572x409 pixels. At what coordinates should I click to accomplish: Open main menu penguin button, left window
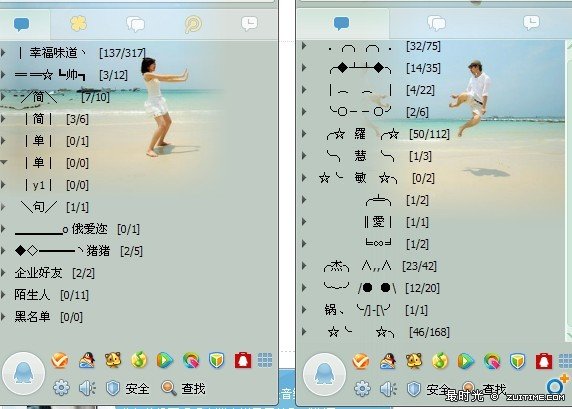(x=24, y=374)
